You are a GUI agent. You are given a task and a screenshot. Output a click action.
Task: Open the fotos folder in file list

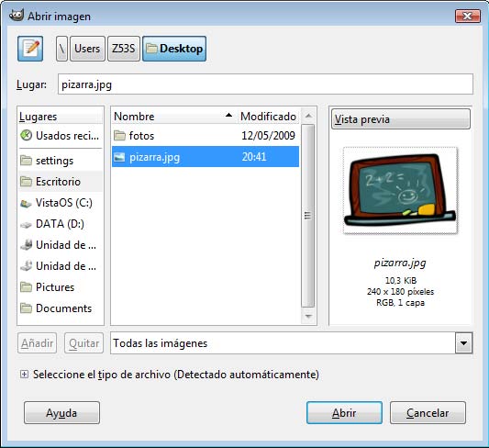(x=206, y=136)
